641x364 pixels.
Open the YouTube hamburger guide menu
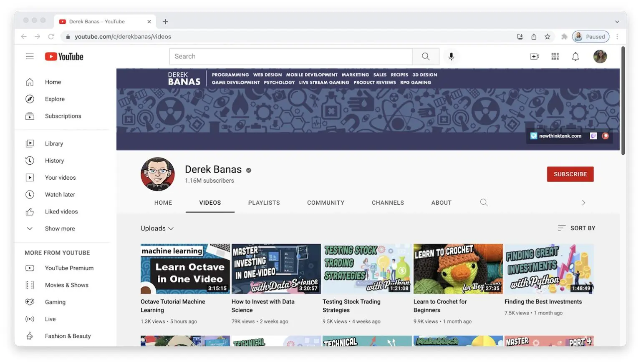(30, 56)
